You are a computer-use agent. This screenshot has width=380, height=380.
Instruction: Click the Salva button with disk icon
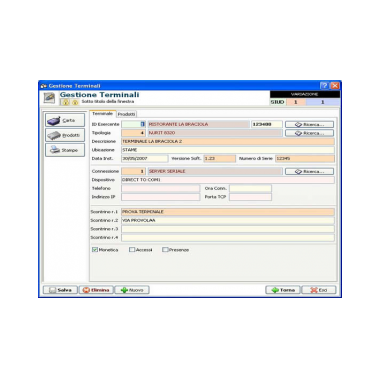coord(60,290)
